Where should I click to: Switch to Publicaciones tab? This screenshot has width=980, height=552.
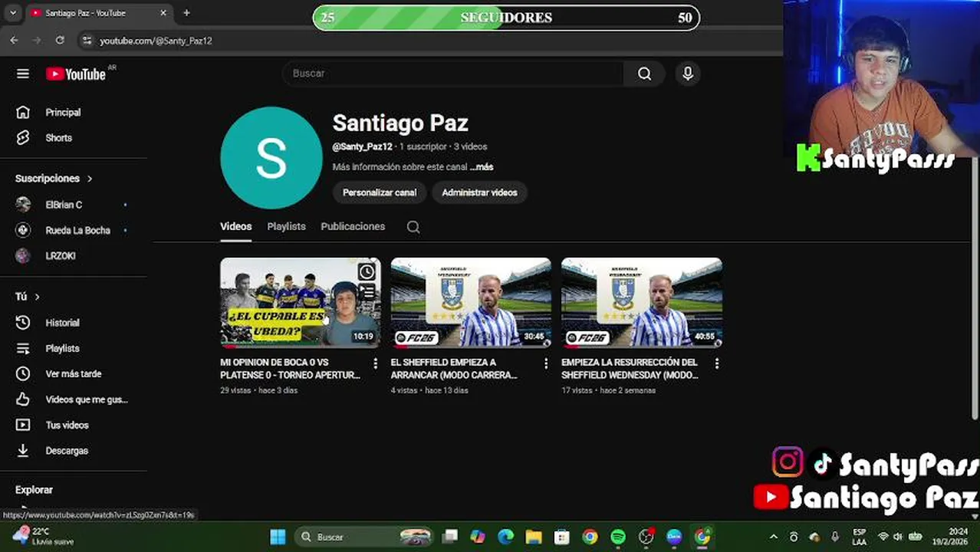[353, 227]
